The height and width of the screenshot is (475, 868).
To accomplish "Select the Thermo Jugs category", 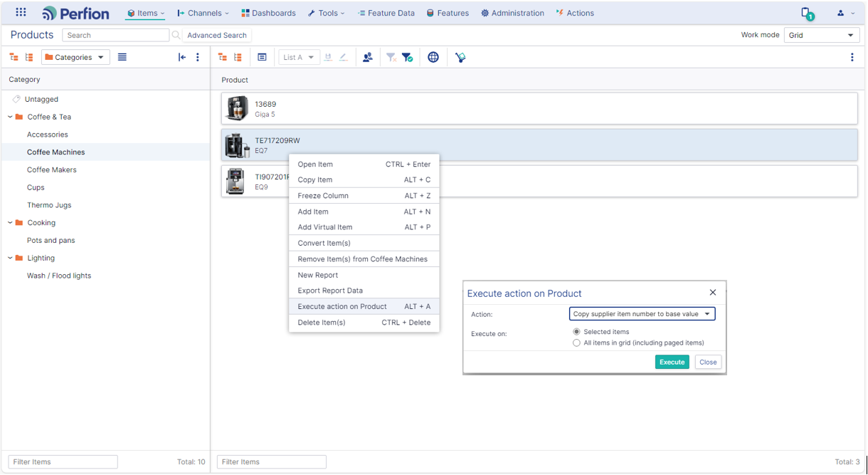I will click(x=49, y=205).
